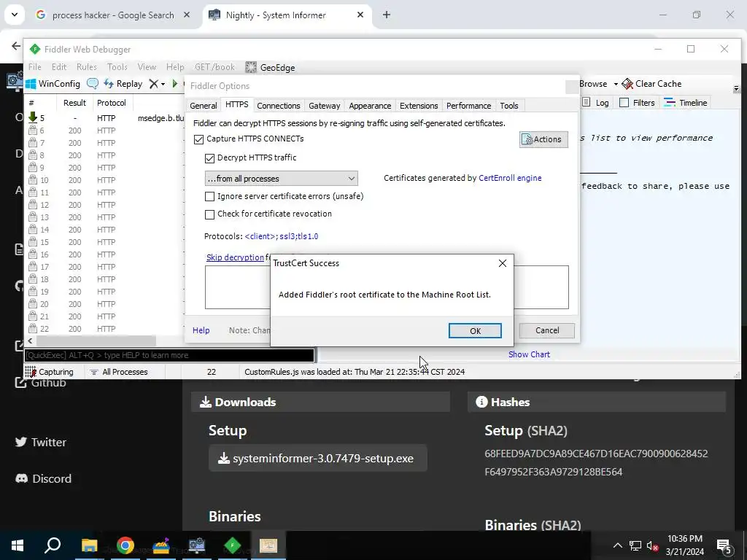Enable Check for certificate revocation checkbox

(209, 214)
